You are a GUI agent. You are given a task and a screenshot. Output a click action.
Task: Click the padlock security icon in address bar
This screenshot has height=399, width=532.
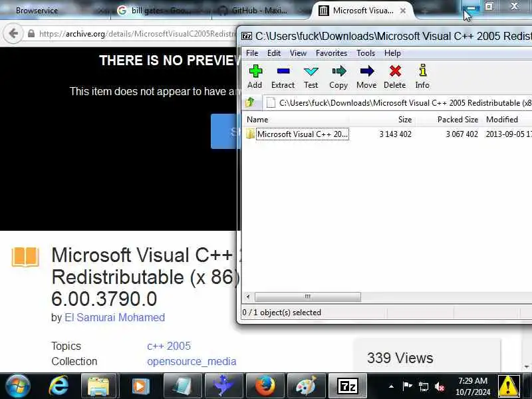pyautogui.click(x=31, y=34)
